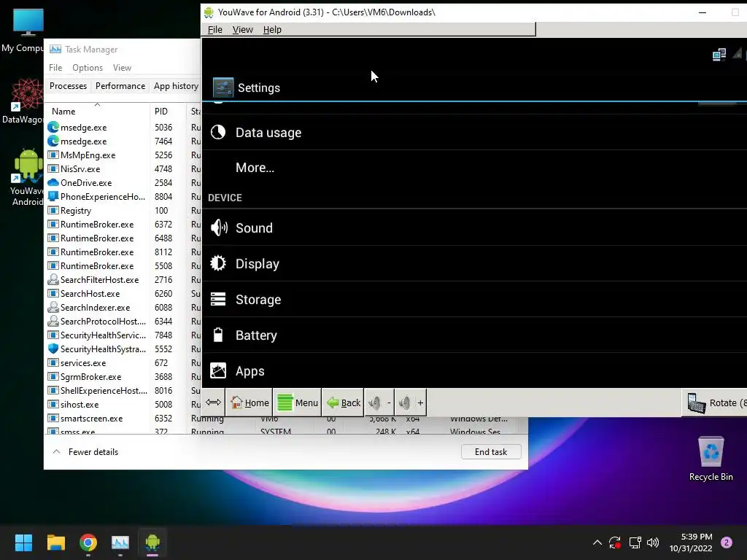
Task: Open Data usage in Android Settings
Action: click(x=474, y=133)
